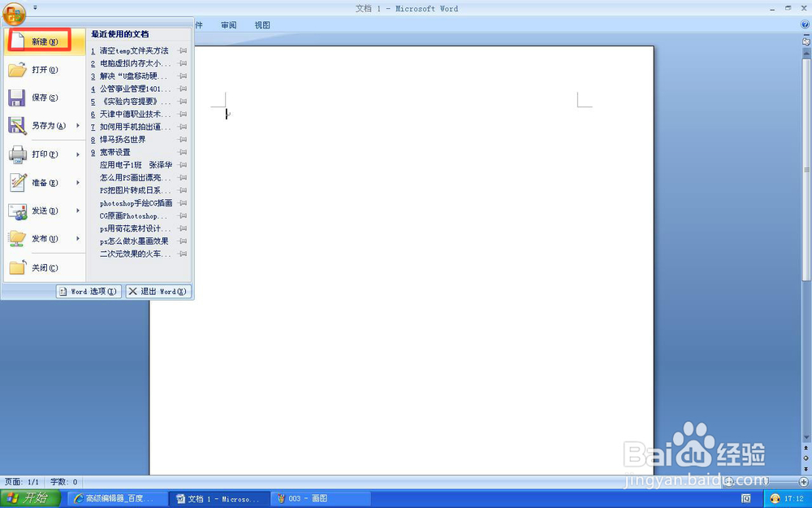This screenshot has height=508, width=812.
Task: Switch to 高级编辑器_百度 taskbar window
Action: tap(117, 499)
